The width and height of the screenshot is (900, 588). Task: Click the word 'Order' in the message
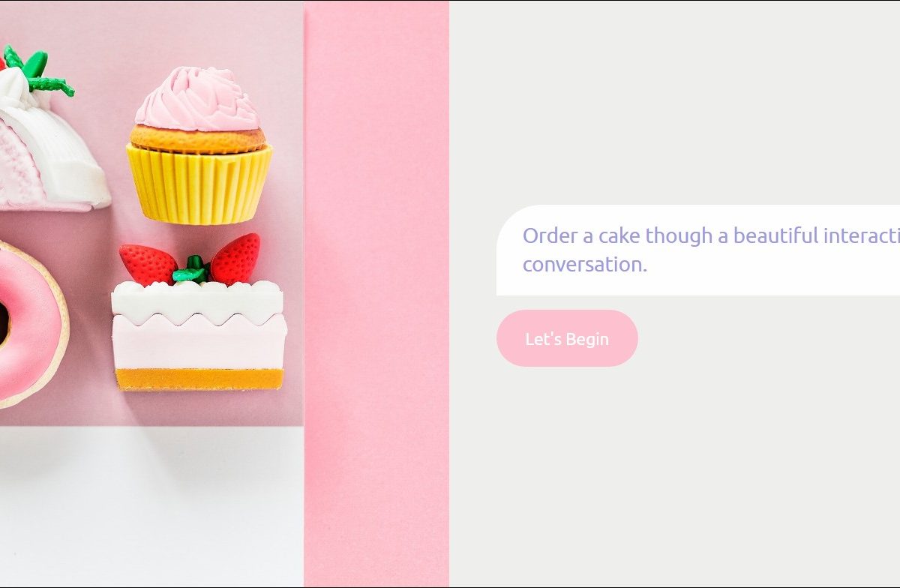tap(550, 235)
